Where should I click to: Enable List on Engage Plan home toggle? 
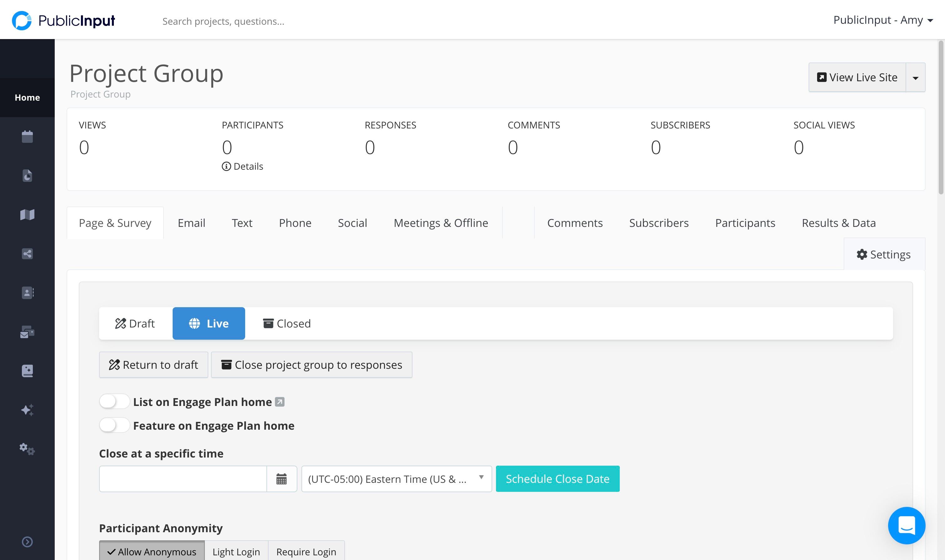coord(114,402)
